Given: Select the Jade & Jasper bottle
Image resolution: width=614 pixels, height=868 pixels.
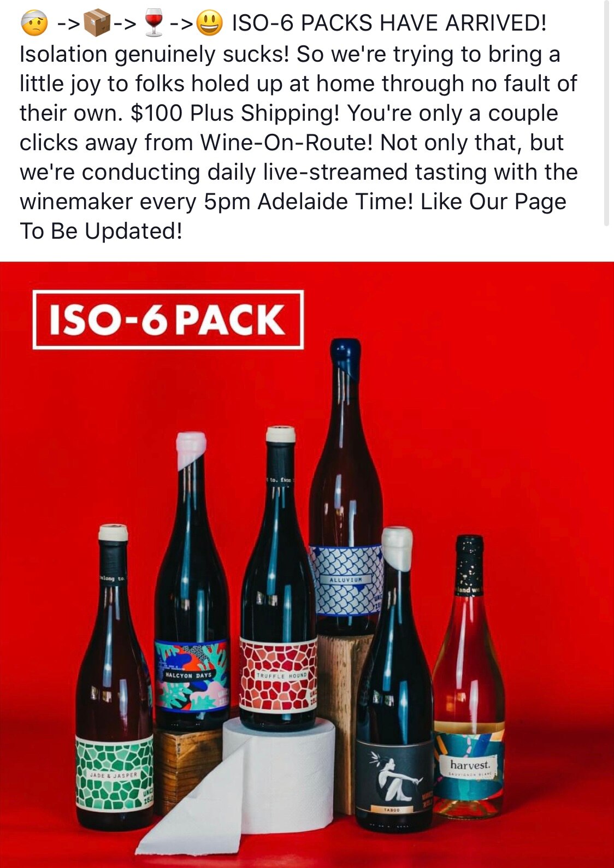Looking at the screenshot, I should click(114, 677).
